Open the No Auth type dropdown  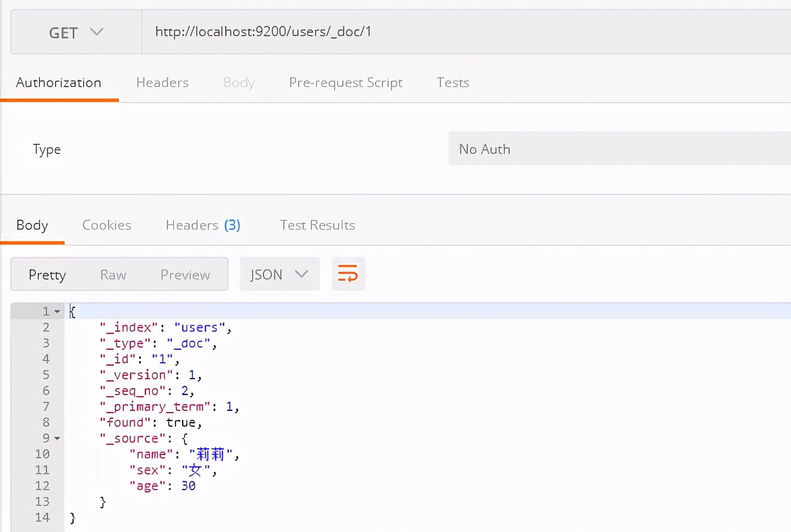(620, 149)
